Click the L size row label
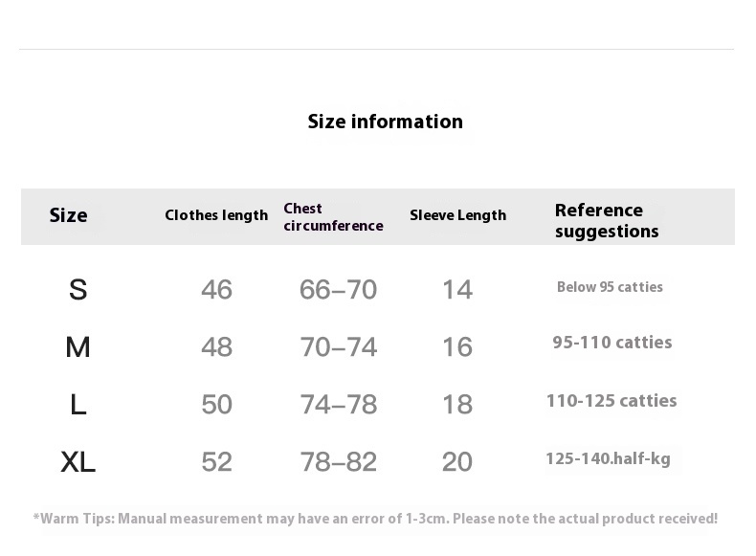This screenshot has height=556, width=756. coord(78,404)
